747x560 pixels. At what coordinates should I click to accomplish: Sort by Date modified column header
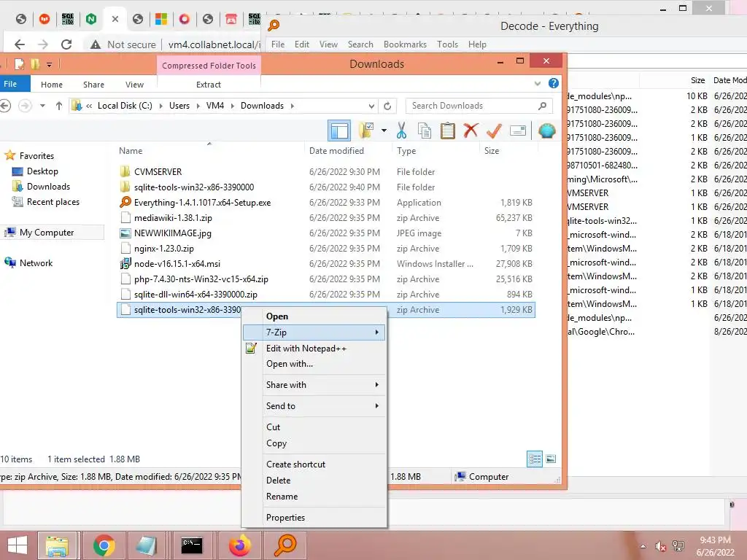[336, 151]
